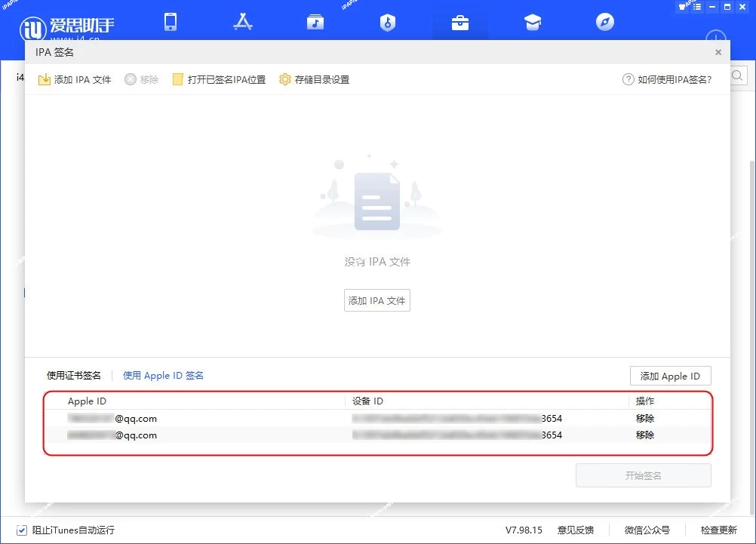Open the jailbreak shield icon
Viewport: 756px width, 544px height.
pyautogui.click(x=387, y=22)
